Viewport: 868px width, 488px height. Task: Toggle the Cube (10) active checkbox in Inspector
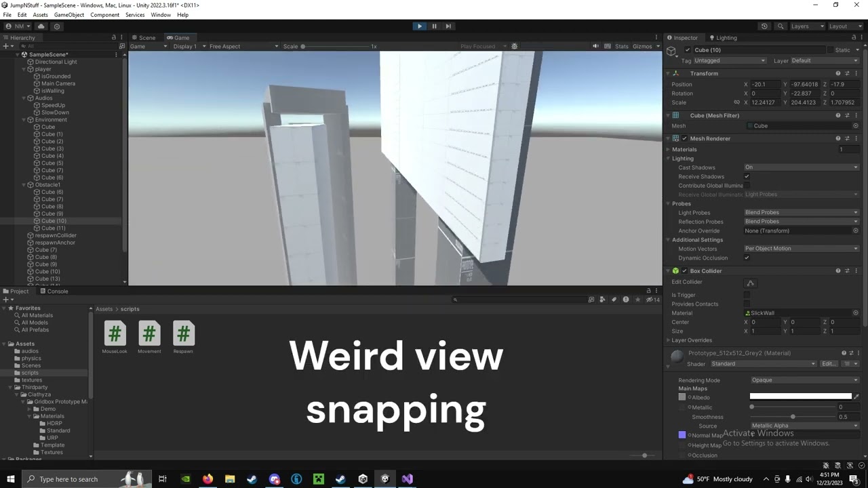tap(688, 50)
